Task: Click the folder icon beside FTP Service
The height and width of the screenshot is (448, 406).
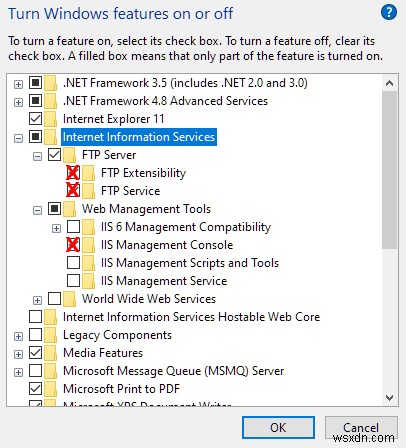Action: click(89, 191)
